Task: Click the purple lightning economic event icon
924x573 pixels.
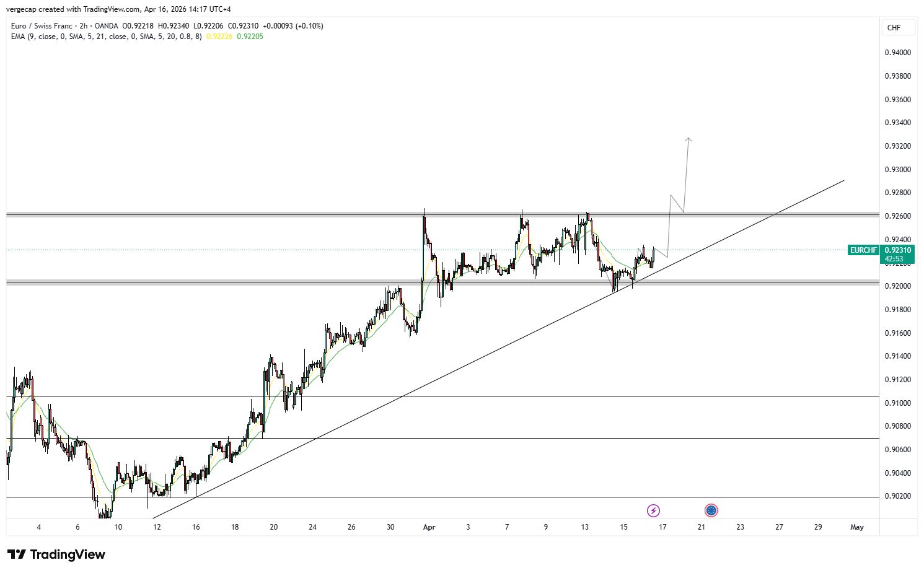Action: (x=654, y=510)
